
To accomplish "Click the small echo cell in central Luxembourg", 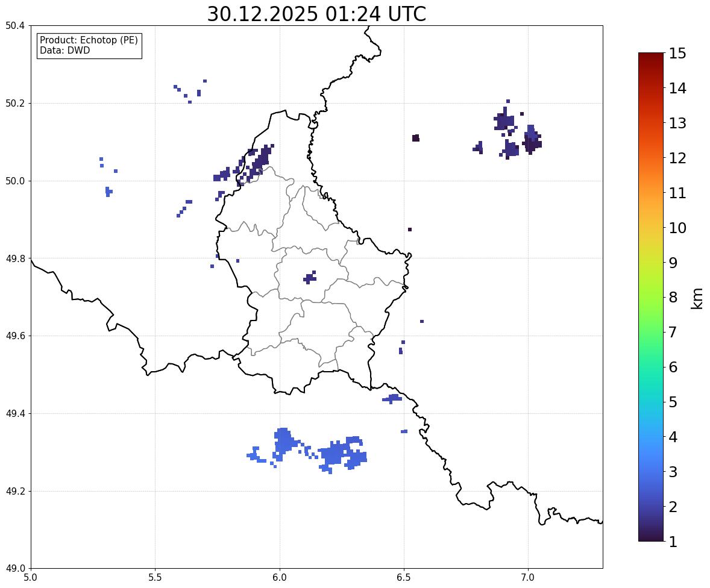I will pyautogui.click(x=310, y=278).
